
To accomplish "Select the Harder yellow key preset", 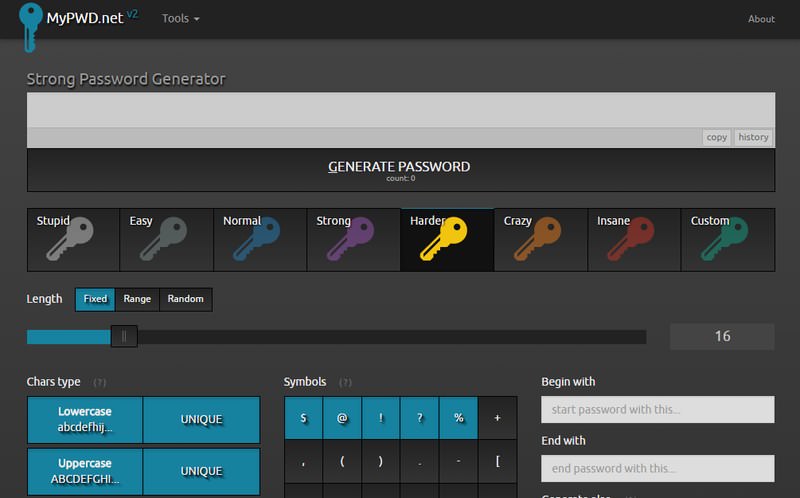I will [447, 240].
